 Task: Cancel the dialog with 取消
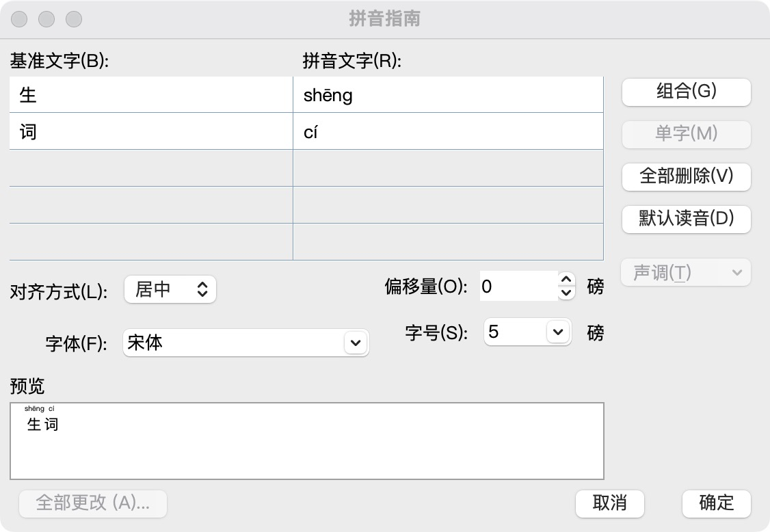[x=609, y=503]
